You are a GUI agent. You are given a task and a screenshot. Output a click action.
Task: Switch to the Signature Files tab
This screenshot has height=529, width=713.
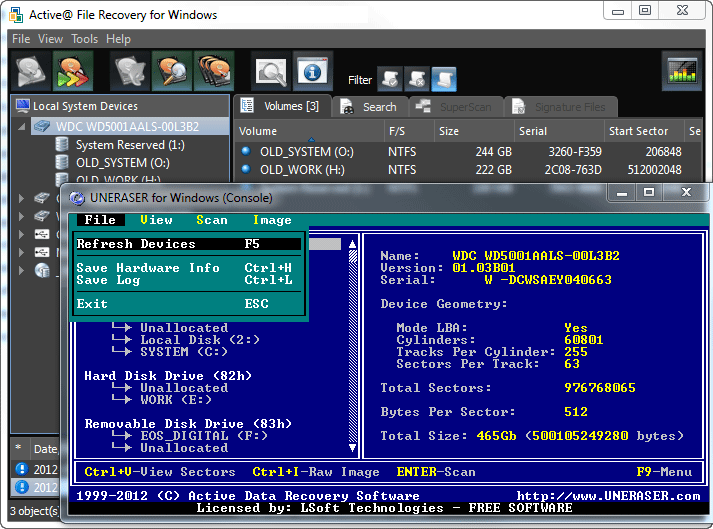561,107
